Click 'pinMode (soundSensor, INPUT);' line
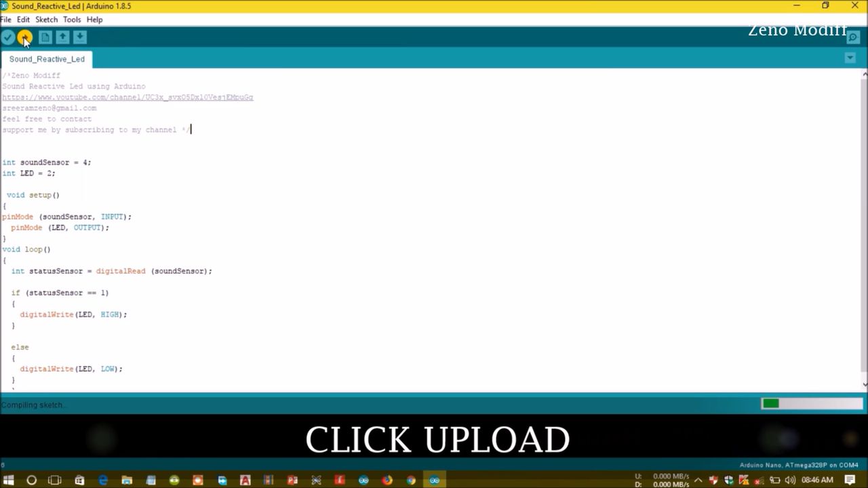Image resolution: width=868 pixels, height=488 pixels. point(66,217)
